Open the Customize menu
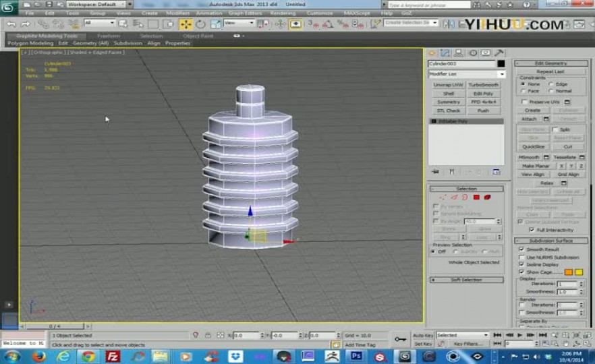The height and width of the screenshot is (364, 595). pos(320,13)
